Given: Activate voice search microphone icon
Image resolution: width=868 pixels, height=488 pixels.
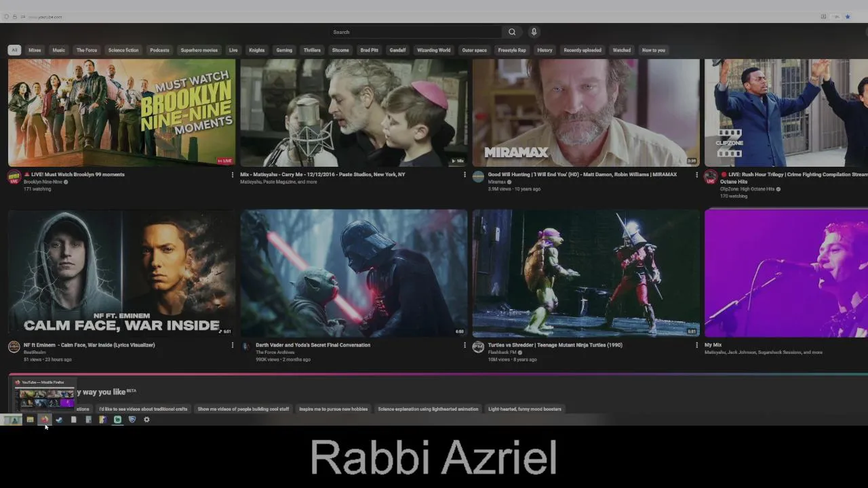Looking at the screenshot, I should tap(534, 32).
